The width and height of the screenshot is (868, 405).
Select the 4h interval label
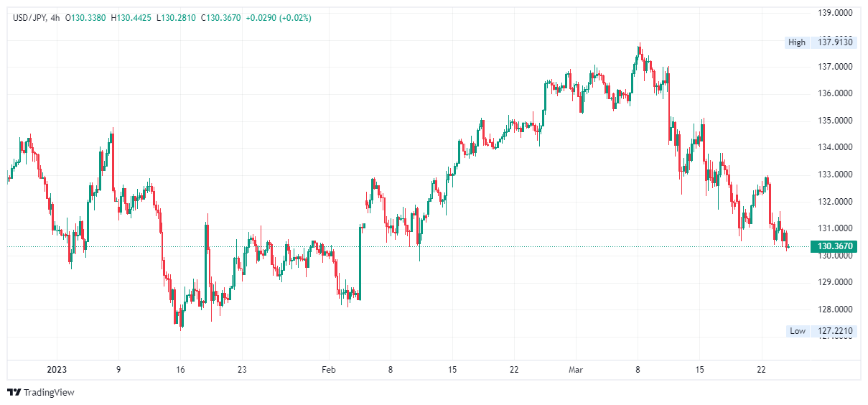pos(55,18)
